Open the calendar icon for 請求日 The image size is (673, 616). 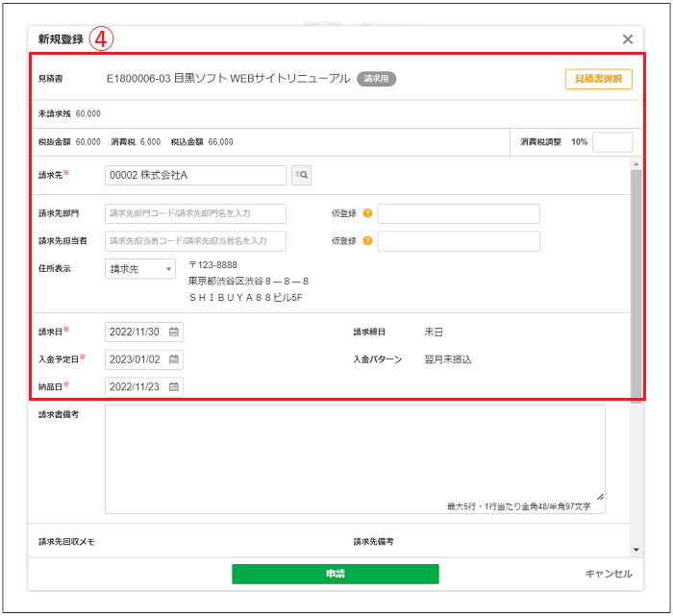(174, 333)
